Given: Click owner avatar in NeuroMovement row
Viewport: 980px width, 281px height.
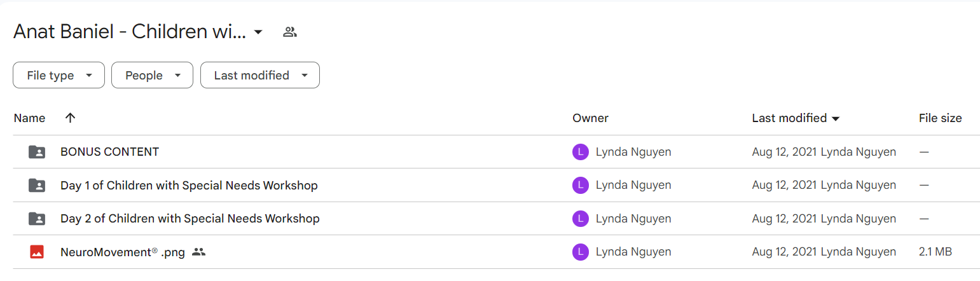Looking at the screenshot, I should 580,252.
